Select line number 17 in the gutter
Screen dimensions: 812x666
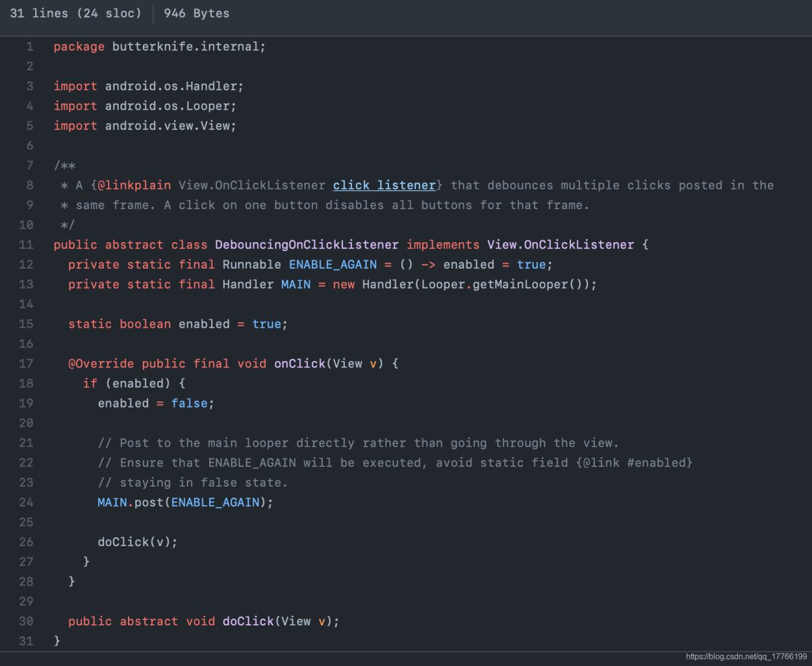pos(26,363)
